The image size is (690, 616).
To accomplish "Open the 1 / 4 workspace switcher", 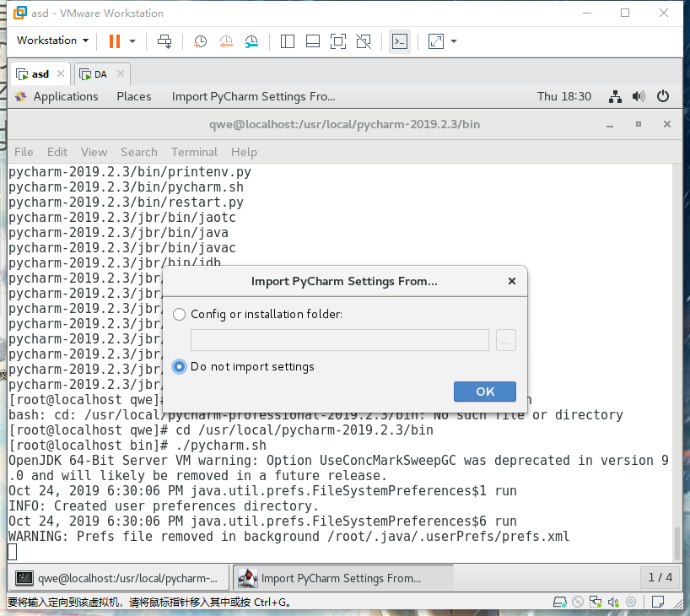I will [660, 578].
